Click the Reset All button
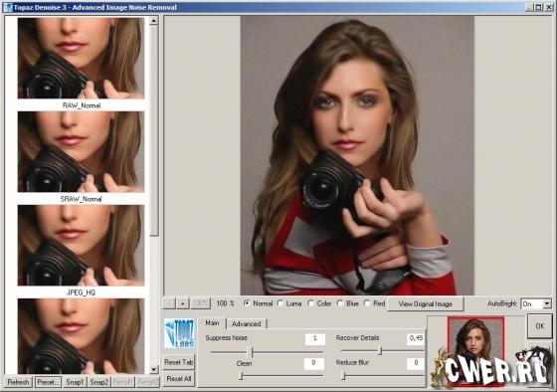The height and width of the screenshot is (392, 557). pyautogui.click(x=179, y=379)
